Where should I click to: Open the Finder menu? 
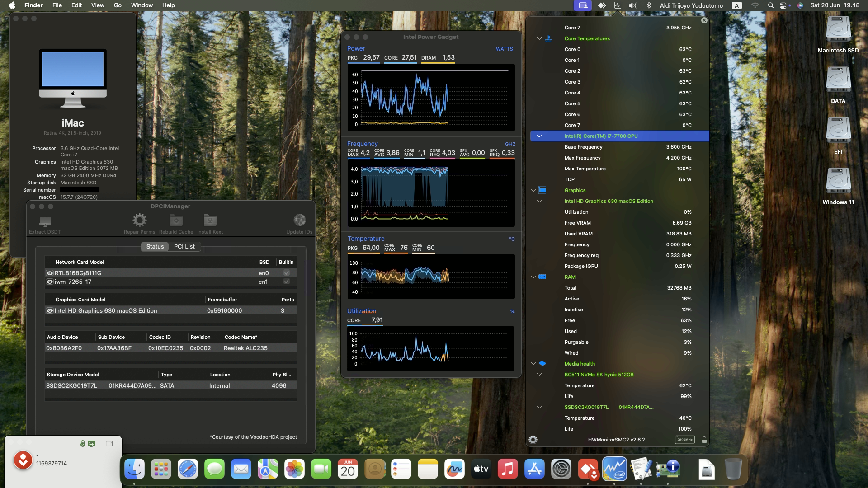33,5
